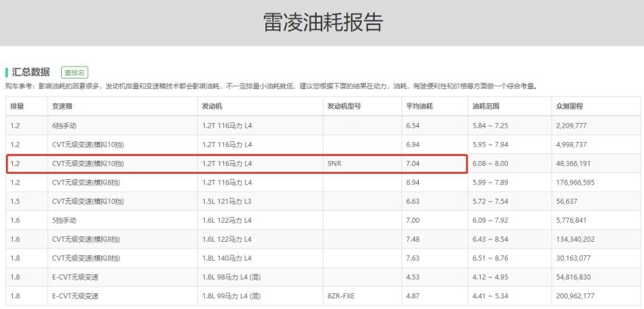
Task: Click average fuel value 6.63
Action: tap(413, 202)
